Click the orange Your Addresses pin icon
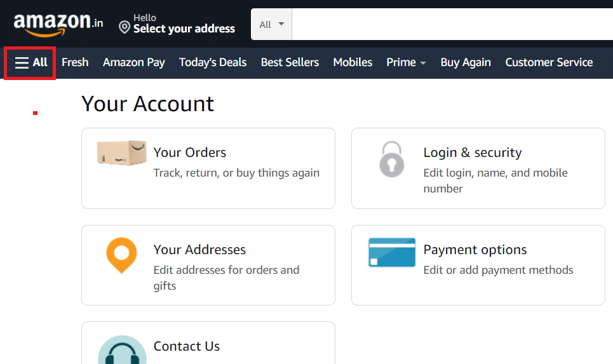The width and height of the screenshot is (613, 364). point(121,255)
